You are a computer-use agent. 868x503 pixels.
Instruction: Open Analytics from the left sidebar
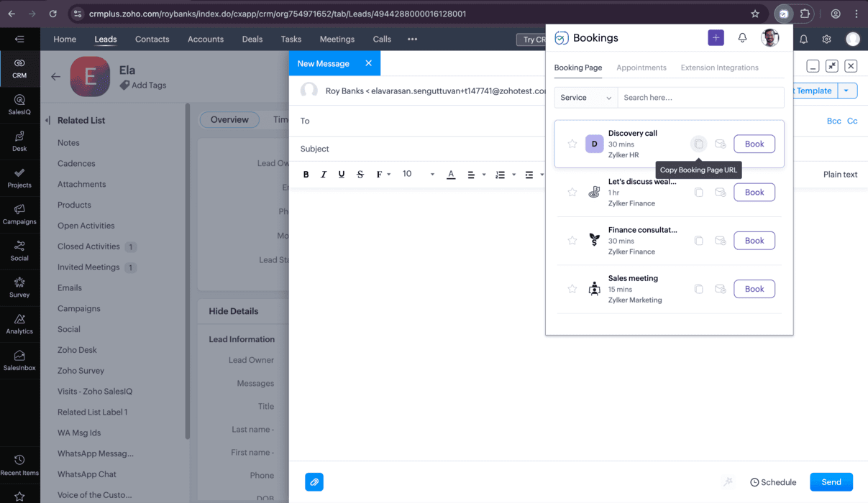pos(19,324)
